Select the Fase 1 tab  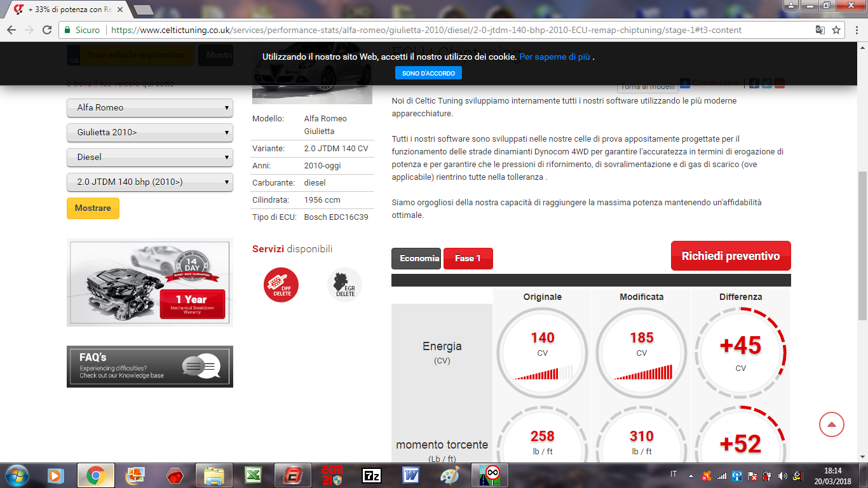pos(468,259)
